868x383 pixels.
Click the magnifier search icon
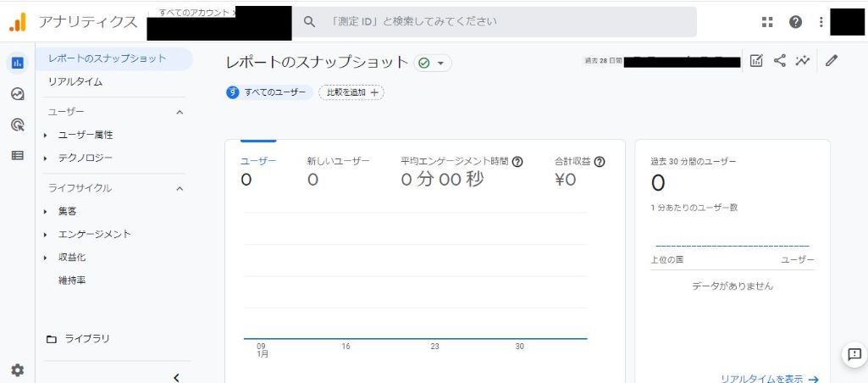coord(309,22)
